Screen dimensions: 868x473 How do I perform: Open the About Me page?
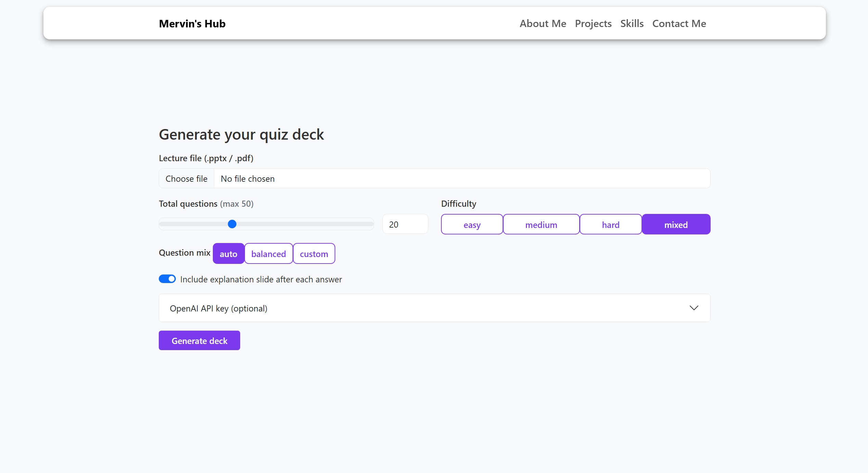[x=543, y=24]
